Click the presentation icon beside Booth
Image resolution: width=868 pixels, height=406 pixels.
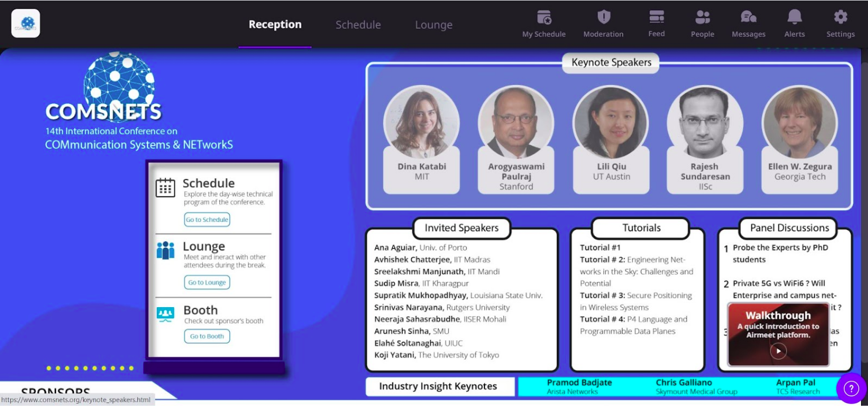click(x=165, y=314)
